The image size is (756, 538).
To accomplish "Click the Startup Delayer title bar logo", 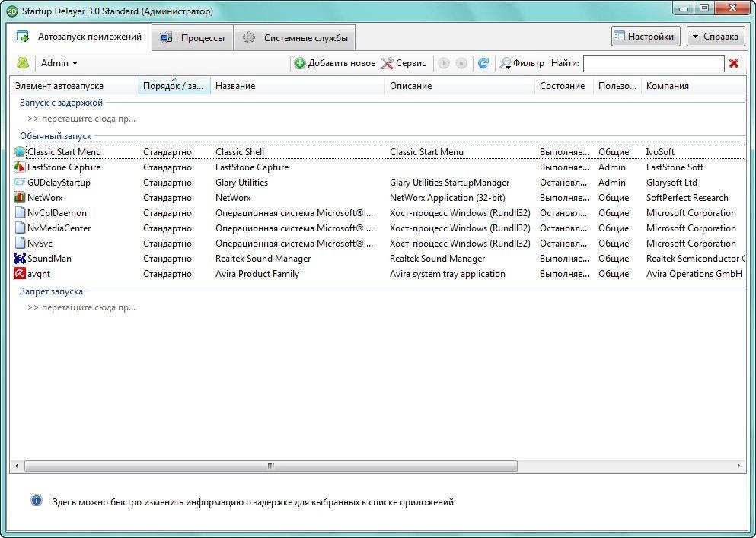I will (x=12, y=11).
